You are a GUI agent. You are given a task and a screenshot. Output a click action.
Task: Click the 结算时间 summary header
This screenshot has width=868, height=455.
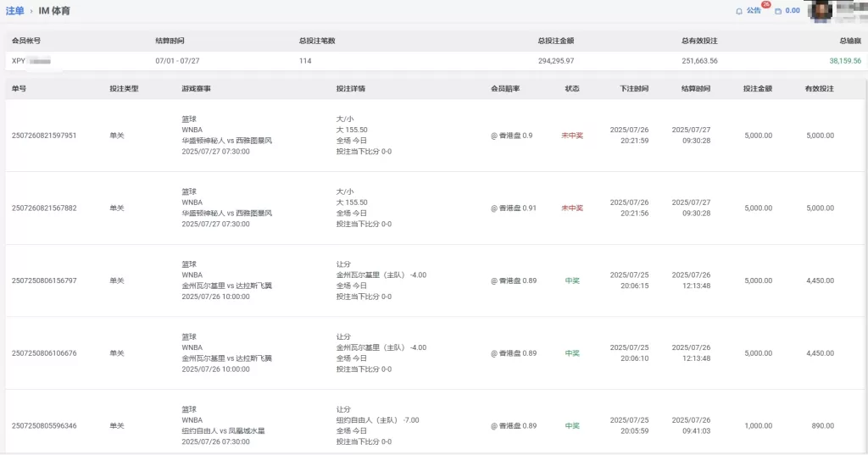170,41
